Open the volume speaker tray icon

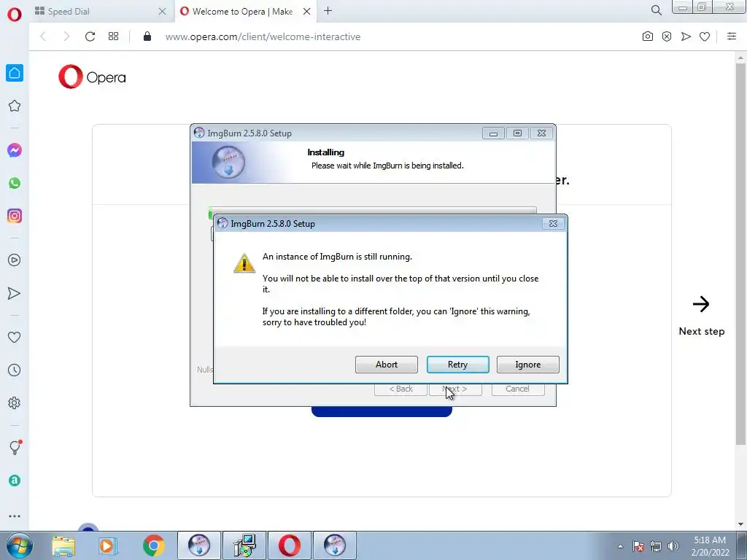[x=673, y=546]
